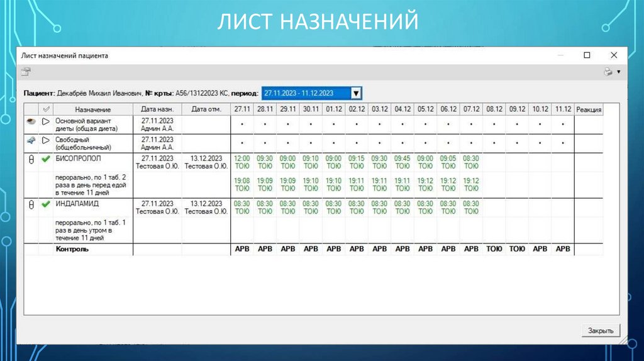This screenshot has width=644, height=361.
Task: Click the Контроль row label
Action: (72, 249)
